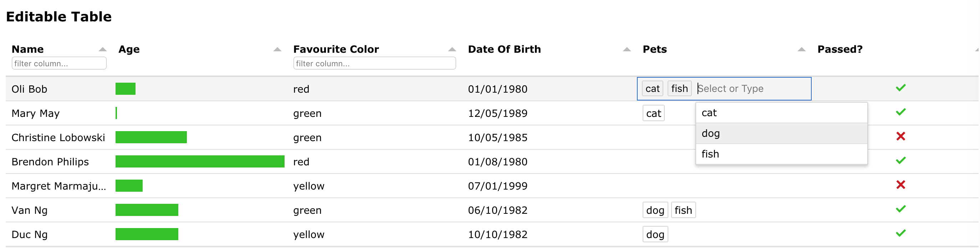Toggle Oli Bob's passed checkmark

point(900,88)
